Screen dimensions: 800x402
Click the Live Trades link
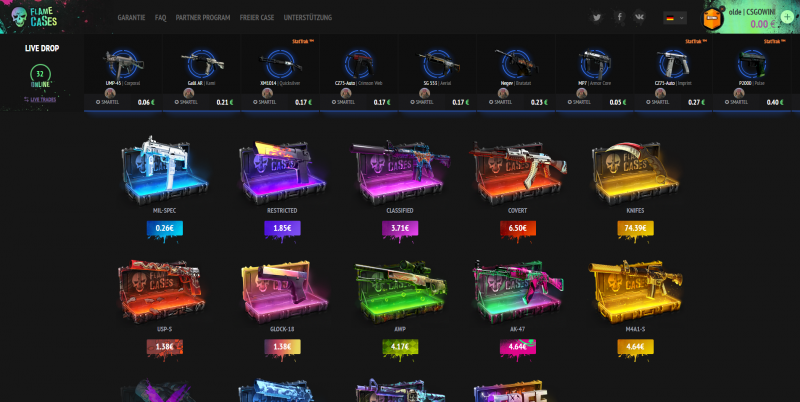click(x=40, y=99)
